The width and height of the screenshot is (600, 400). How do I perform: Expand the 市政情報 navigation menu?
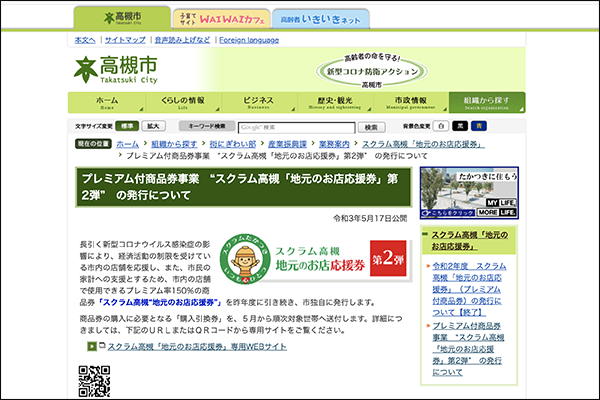point(411,103)
